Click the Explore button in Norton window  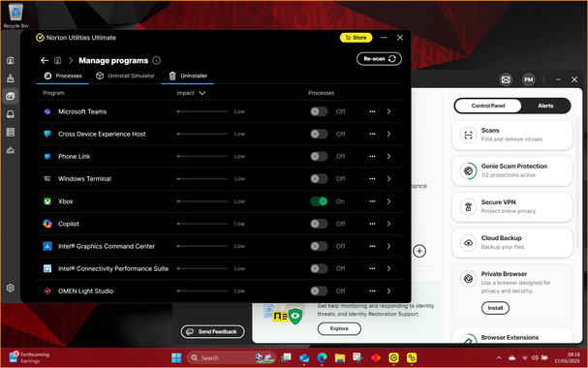(x=339, y=328)
